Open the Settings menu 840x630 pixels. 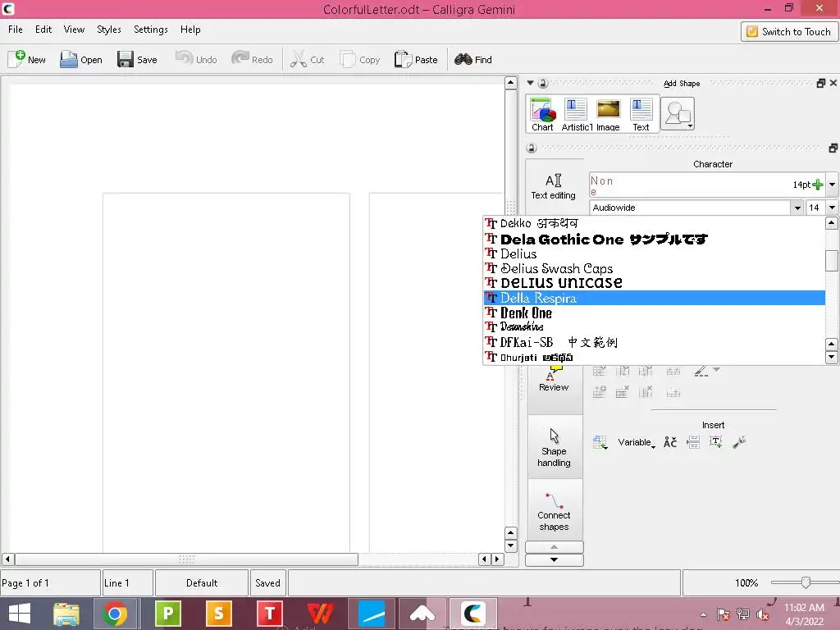151,30
